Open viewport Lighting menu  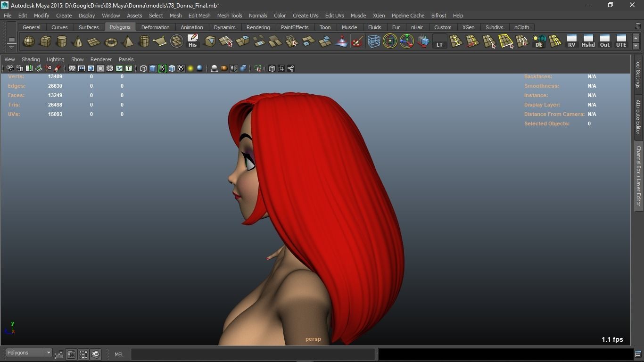[55, 59]
